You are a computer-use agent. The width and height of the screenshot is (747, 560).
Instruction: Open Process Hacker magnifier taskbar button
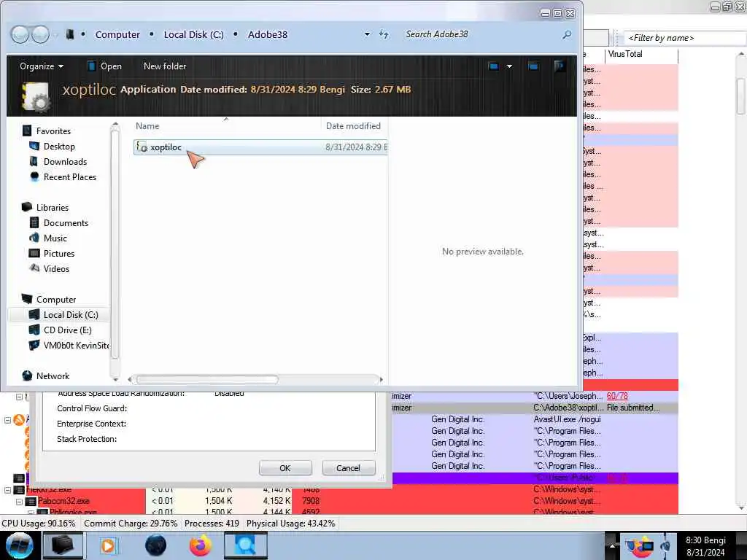(x=246, y=545)
